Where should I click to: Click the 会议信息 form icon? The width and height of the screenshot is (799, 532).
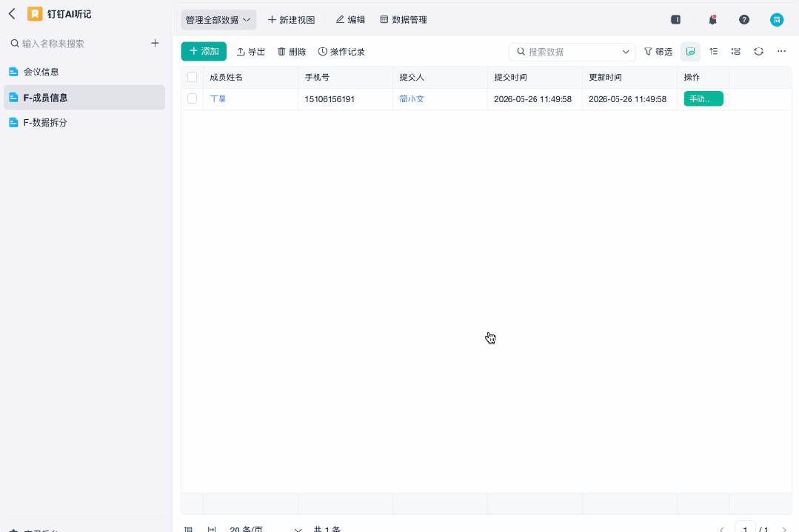14,72
